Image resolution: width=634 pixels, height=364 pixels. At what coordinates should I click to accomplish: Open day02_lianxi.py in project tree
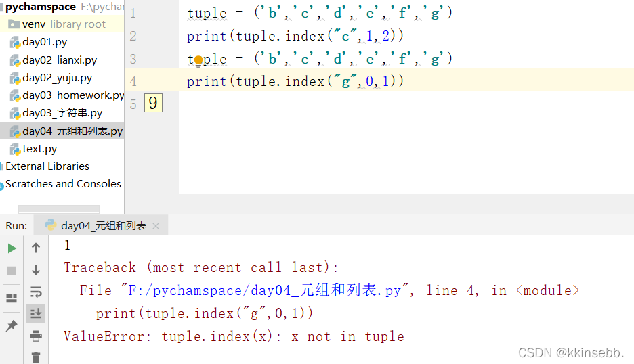point(60,60)
